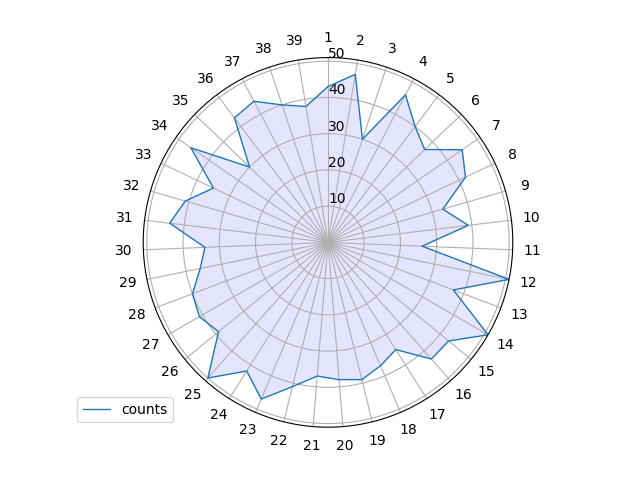Select category label 22
This screenshot has width=640, height=480.
[278, 440]
